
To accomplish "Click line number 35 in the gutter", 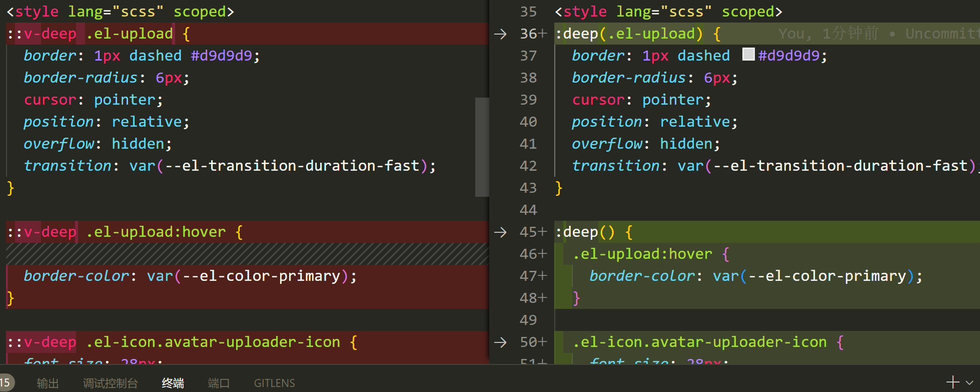I will click(528, 12).
